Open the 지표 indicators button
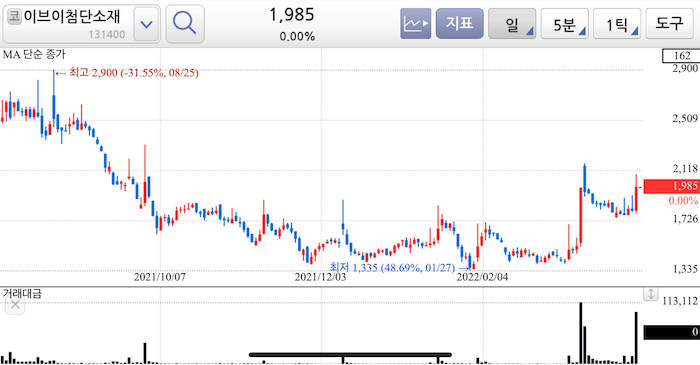This screenshot has width=700, height=365. 459,24
